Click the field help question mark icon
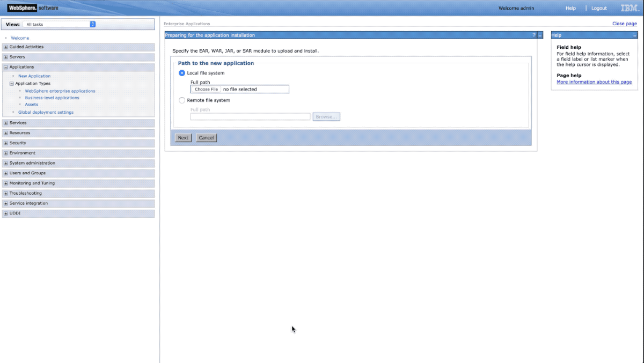 click(x=533, y=35)
